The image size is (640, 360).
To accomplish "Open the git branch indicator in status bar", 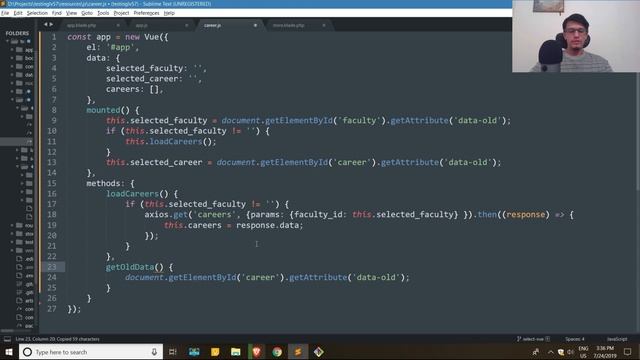I will 533,339.
